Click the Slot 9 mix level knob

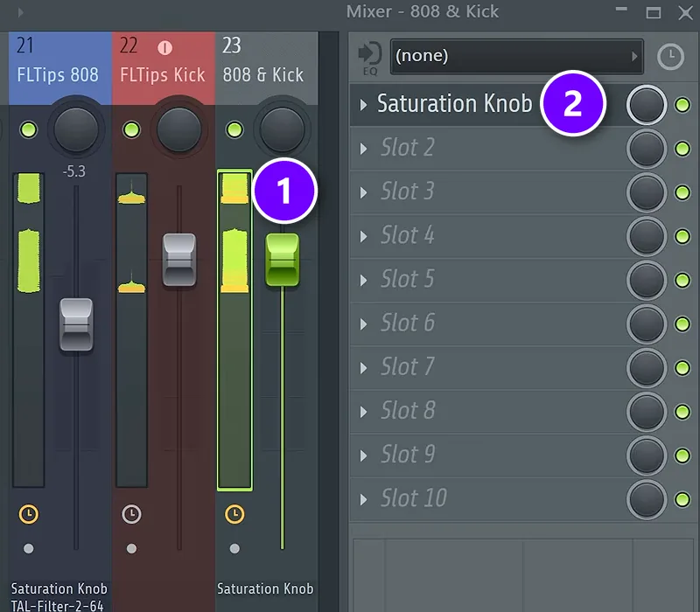[647, 456]
